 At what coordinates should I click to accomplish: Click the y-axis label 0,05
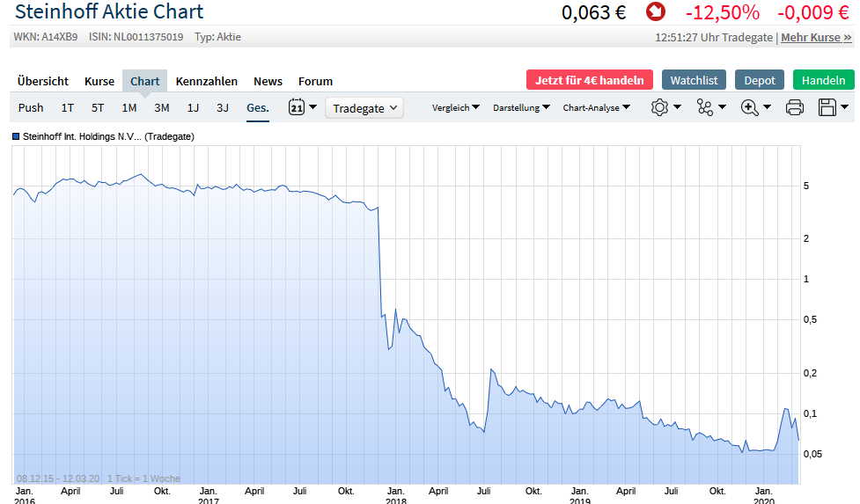[812, 454]
